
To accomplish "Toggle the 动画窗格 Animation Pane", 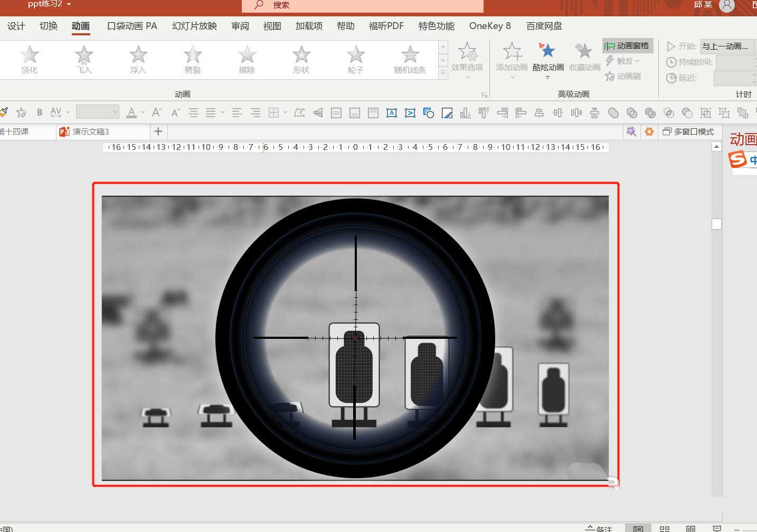I will pyautogui.click(x=628, y=46).
